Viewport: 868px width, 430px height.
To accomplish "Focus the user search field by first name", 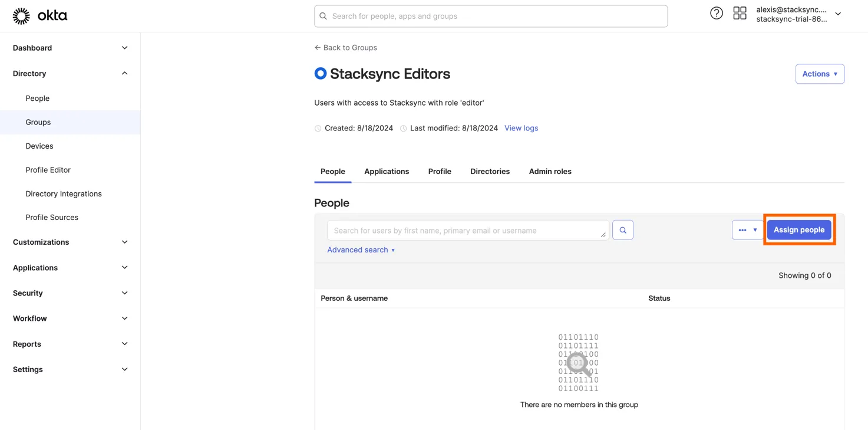I will (468, 231).
